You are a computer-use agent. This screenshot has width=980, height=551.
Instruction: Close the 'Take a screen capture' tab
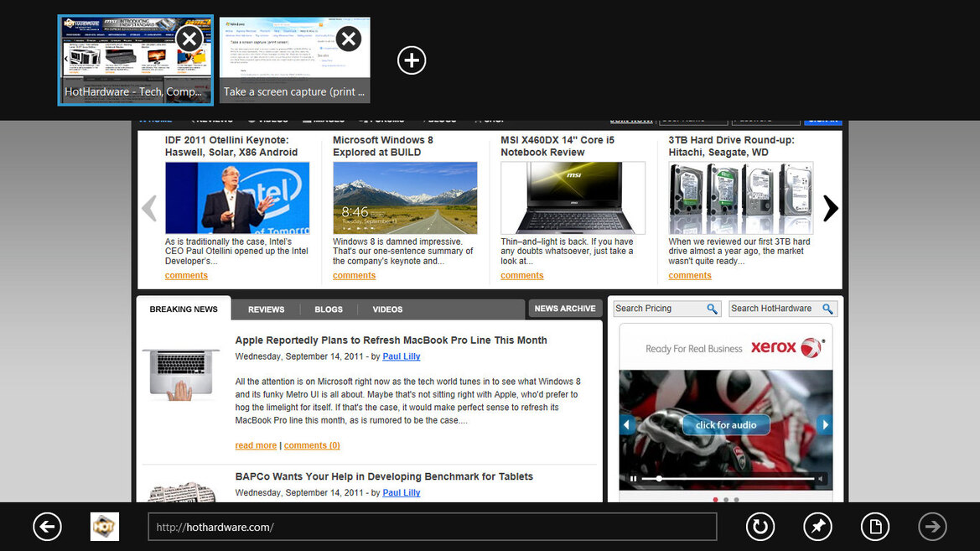coord(350,39)
